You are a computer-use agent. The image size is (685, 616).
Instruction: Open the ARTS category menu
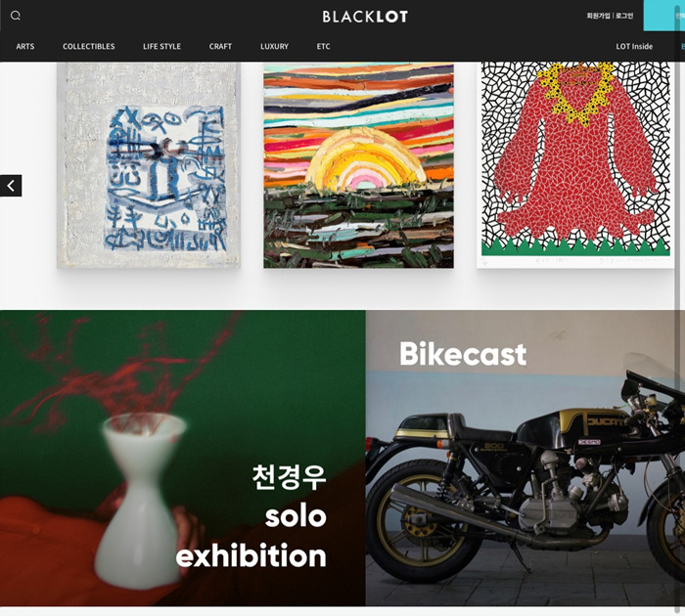[25, 46]
